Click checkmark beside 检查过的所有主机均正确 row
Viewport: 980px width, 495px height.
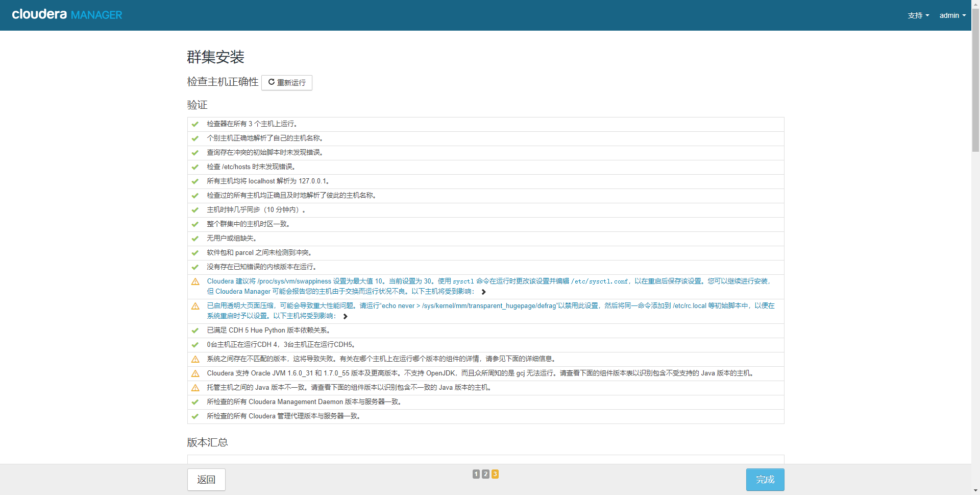pyautogui.click(x=195, y=196)
